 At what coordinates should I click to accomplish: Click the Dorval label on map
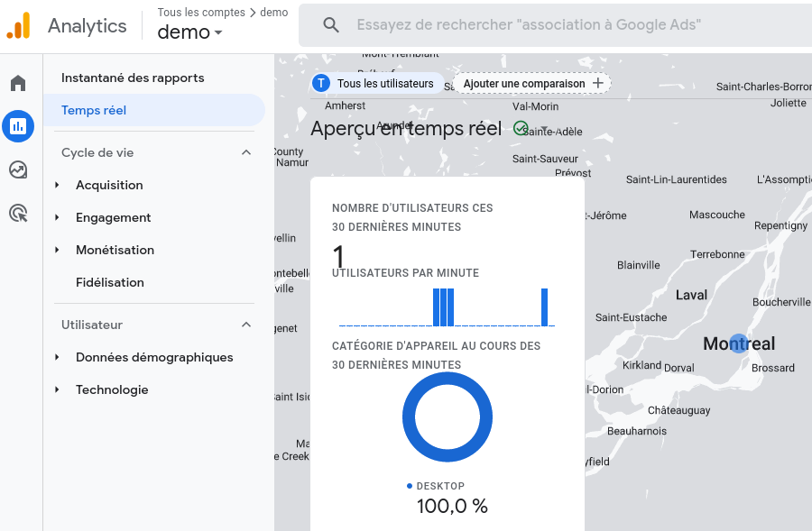(678, 368)
